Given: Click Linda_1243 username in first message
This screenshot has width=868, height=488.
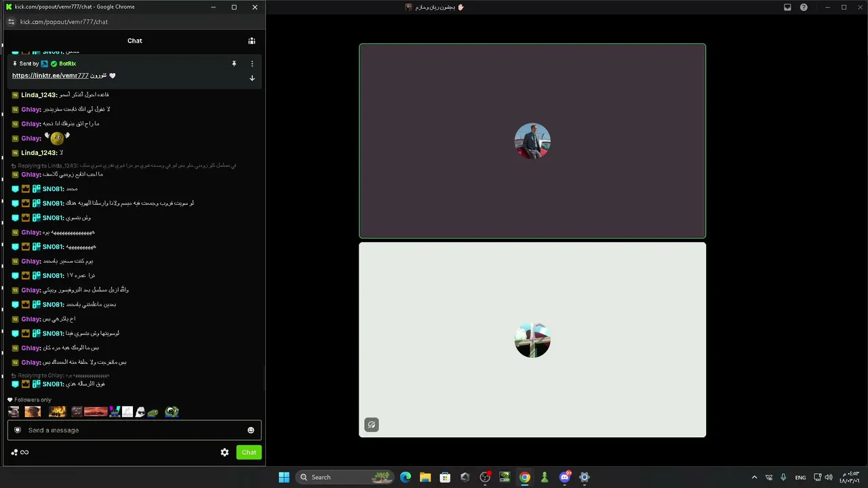Looking at the screenshot, I should click(39, 95).
